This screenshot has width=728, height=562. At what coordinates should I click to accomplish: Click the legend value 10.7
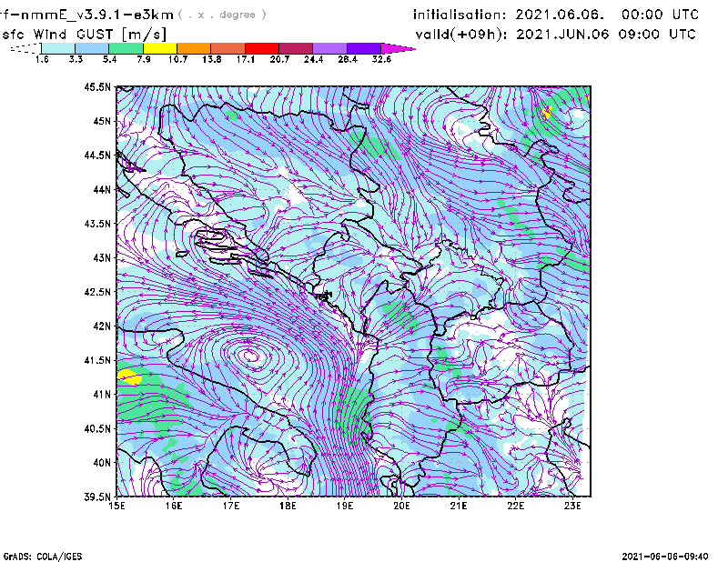pos(177,59)
